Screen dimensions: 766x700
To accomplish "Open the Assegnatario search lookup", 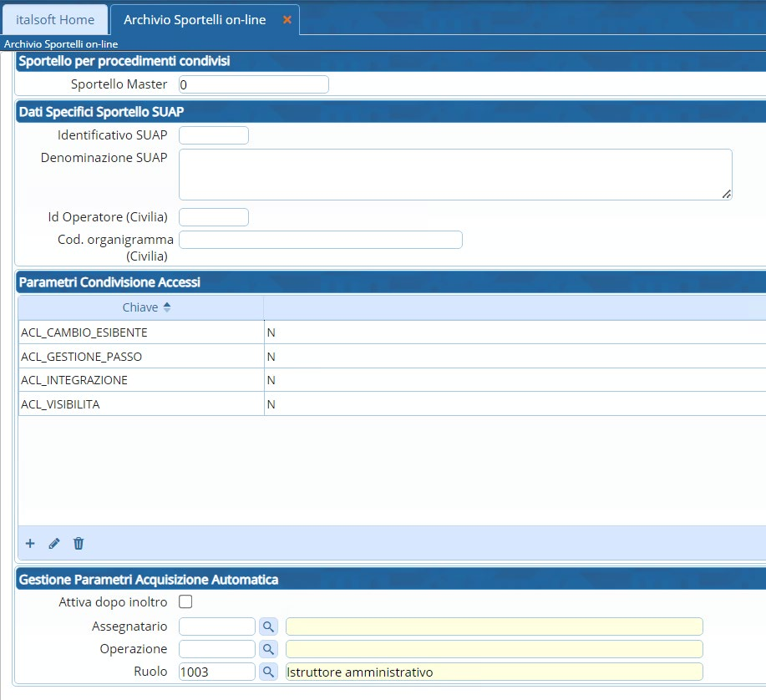I will pyautogui.click(x=267, y=626).
